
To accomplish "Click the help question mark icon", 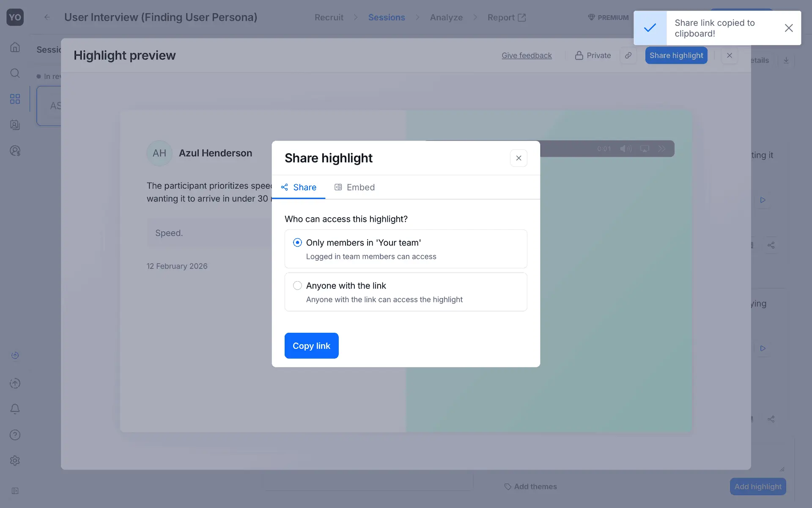I will click(x=15, y=435).
